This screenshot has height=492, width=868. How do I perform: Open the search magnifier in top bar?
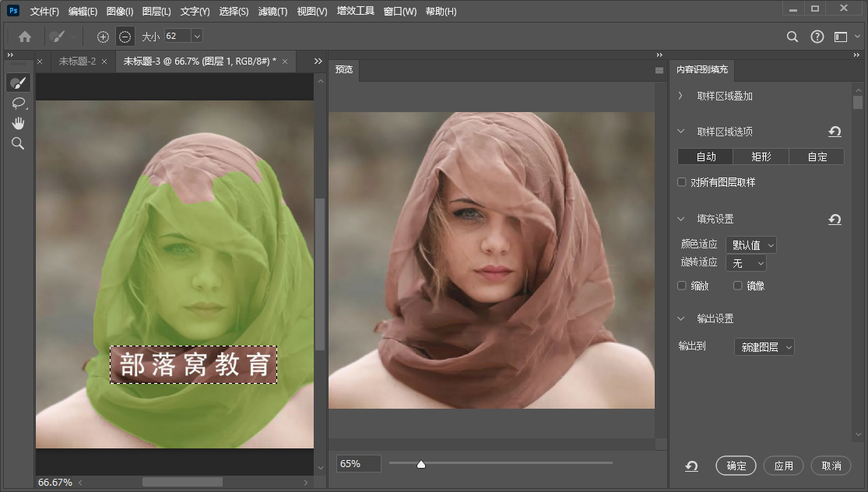(792, 37)
